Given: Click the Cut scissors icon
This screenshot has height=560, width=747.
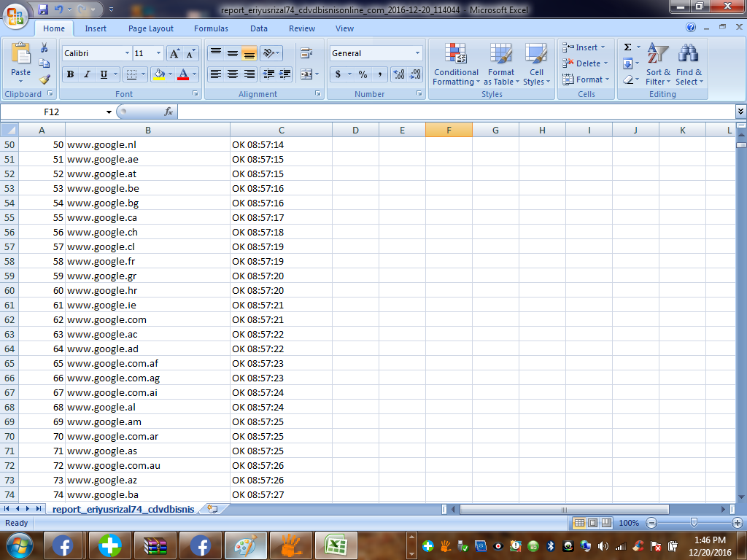Looking at the screenshot, I should click(44, 47).
